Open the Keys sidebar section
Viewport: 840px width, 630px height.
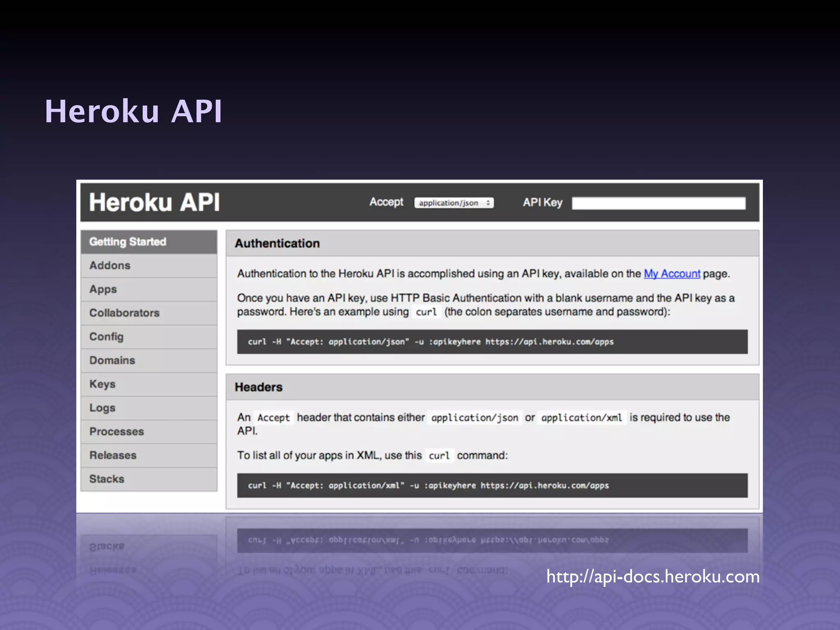(x=149, y=384)
